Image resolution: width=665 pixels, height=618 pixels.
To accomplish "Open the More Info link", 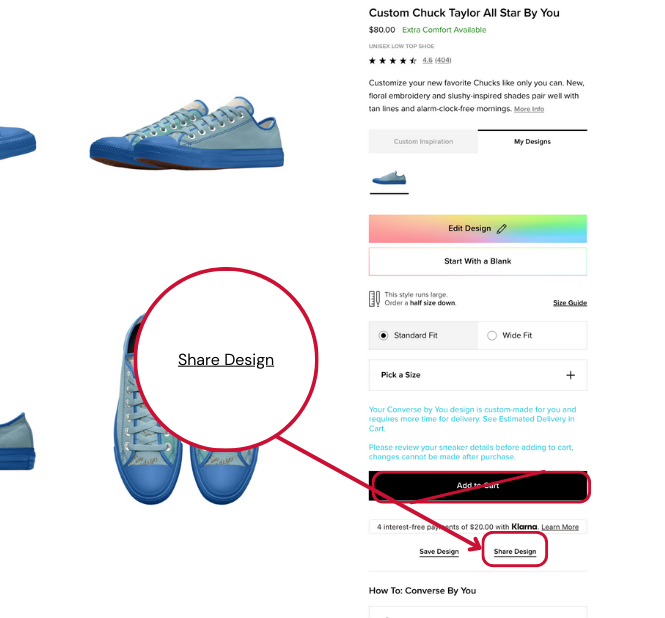I will (x=529, y=109).
